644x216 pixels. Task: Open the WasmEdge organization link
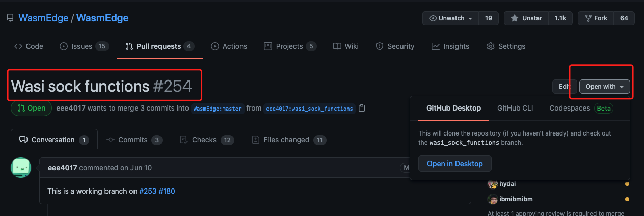pyautogui.click(x=43, y=18)
